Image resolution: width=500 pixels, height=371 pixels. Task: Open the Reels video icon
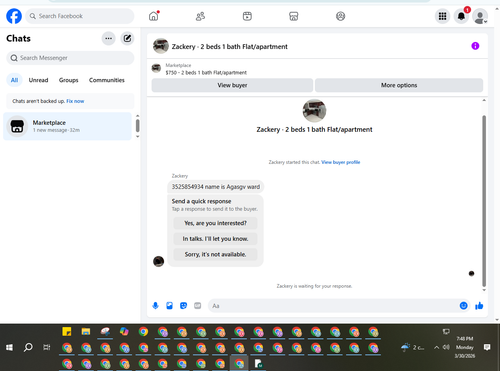(x=247, y=16)
